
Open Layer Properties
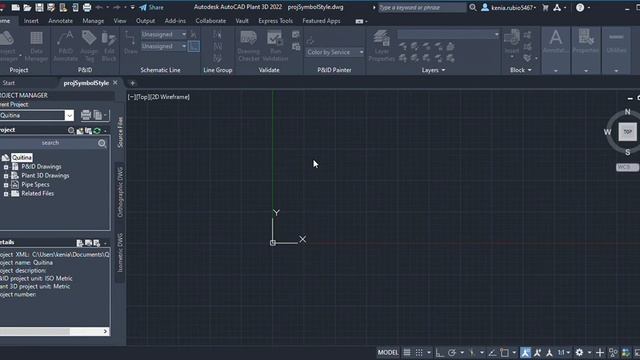382,46
